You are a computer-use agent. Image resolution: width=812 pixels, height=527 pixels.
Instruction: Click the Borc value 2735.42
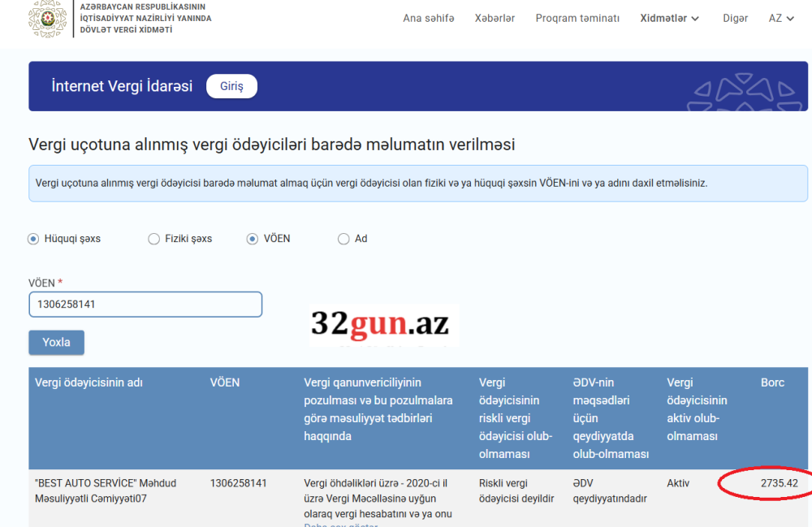click(779, 483)
